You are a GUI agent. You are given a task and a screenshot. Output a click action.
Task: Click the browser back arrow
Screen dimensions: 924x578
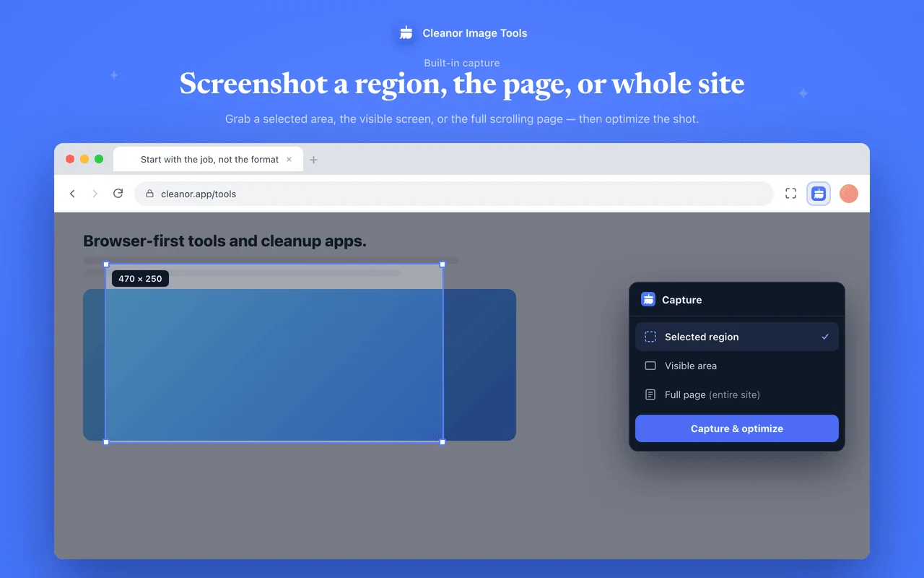[x=72, y=194]
